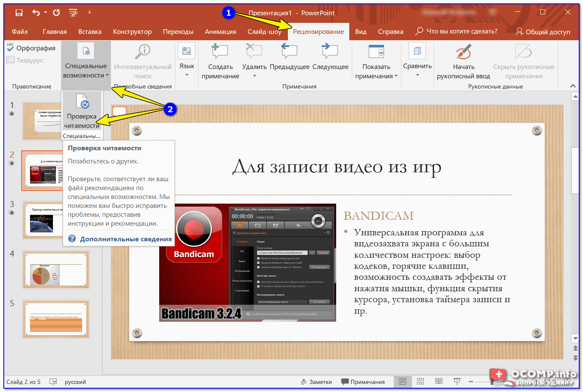Expand Customize Quick Access Toolbar arrow
This screenshot has height=392, width=583.
pos(89,13)
